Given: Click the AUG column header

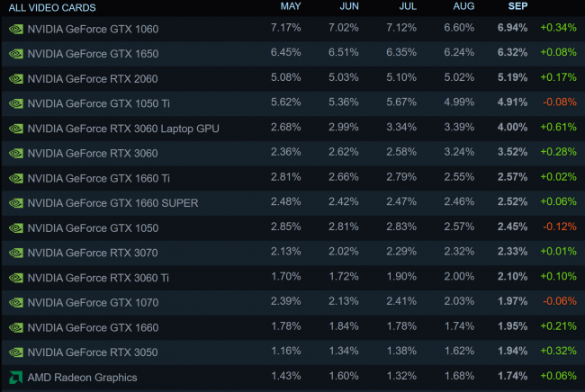Looking at the screenshot, I should coord(463,6).
